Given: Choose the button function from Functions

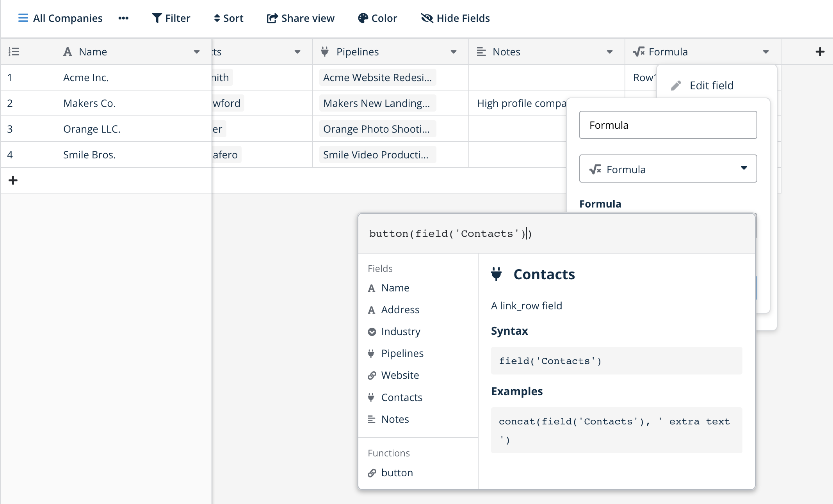Looking at the screenshot, I should pyautogui.click(x=397, y=473).
